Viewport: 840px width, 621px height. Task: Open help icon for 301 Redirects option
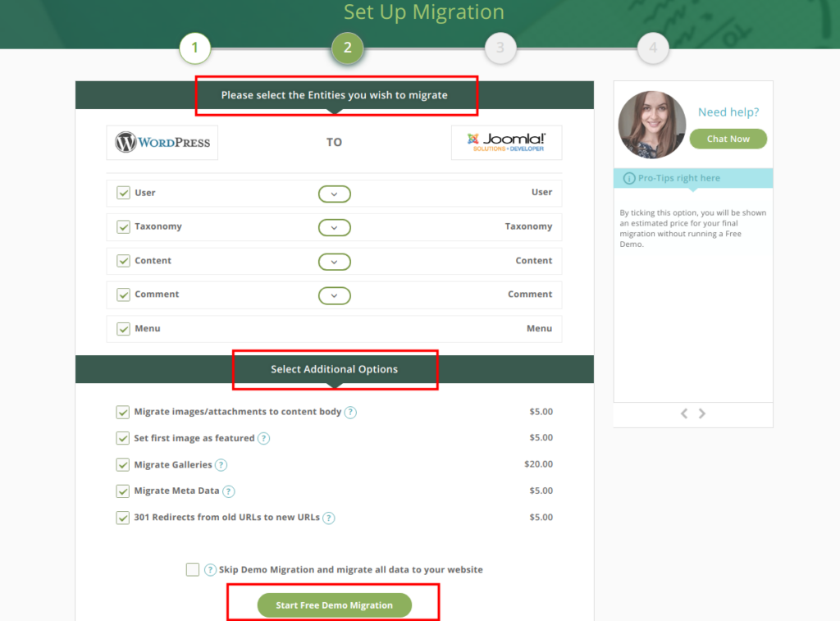coord(329,518)
